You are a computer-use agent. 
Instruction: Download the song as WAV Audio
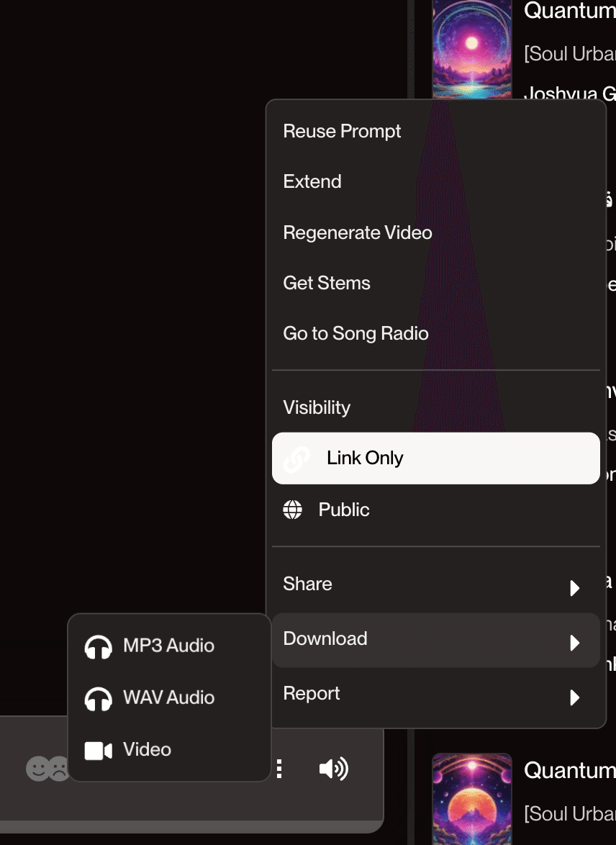(x=168, y=698)
